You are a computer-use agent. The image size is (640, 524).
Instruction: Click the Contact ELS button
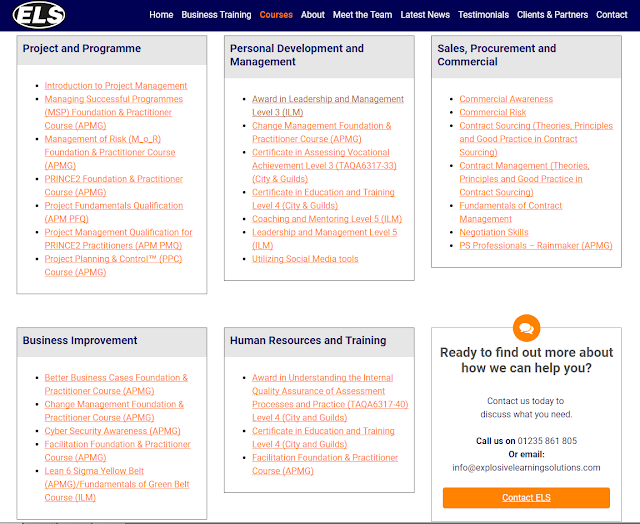coord(526,497)
